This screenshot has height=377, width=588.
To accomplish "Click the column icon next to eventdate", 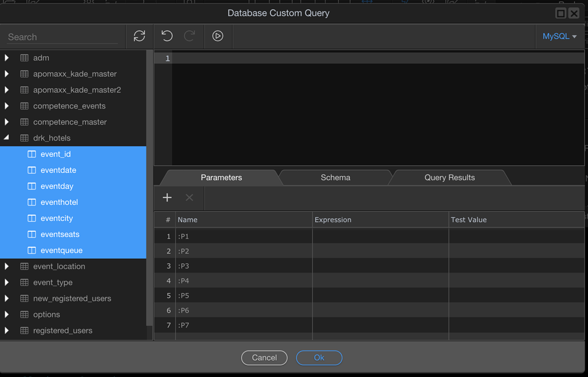I will [x=32, y=170].
